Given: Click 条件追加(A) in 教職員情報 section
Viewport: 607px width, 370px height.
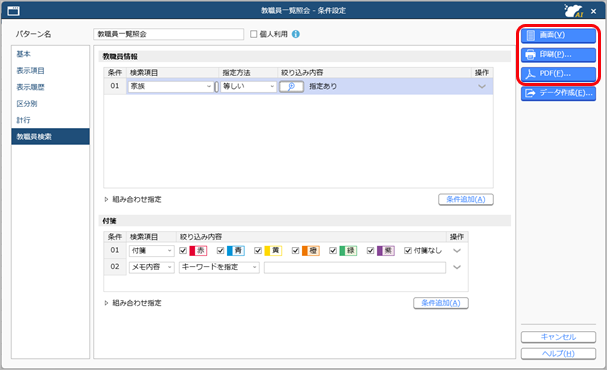Looking at the screenshot, I should pyautogui.click(x=466, y=199).
